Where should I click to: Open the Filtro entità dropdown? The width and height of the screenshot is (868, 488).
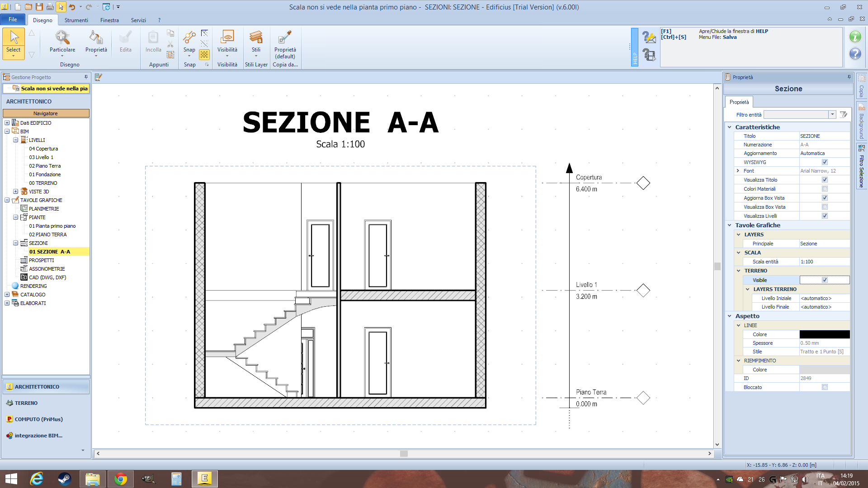[x=832, y=115]
